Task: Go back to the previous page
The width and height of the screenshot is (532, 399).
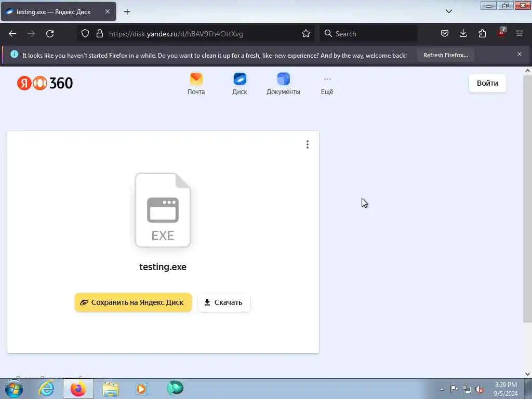Action: [x=12, y=34]
